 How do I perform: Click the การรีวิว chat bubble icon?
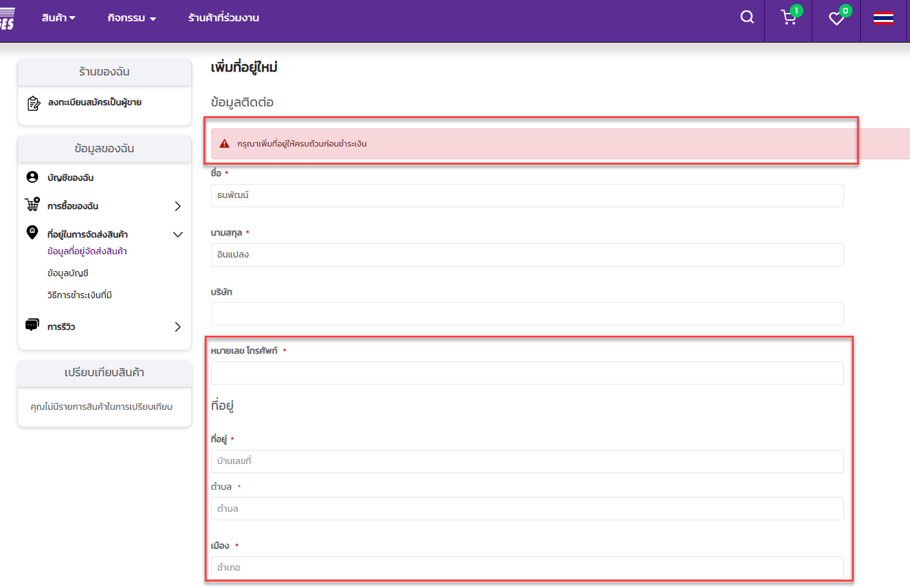point(32,325)
